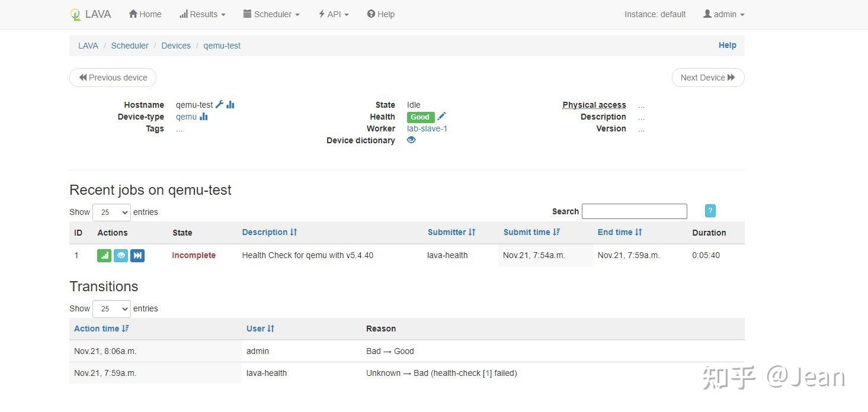Click dark blue fast-forward icon for job 1
Viewport: 868px width, 412px height.
point(137,256)
